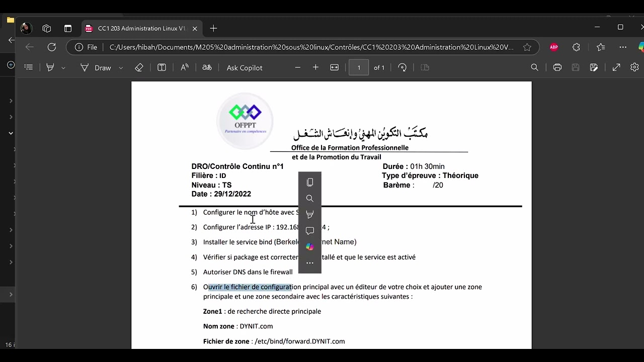Print the PDF document
The height and width of the screenshot is (362, 644).
(557, 67)
